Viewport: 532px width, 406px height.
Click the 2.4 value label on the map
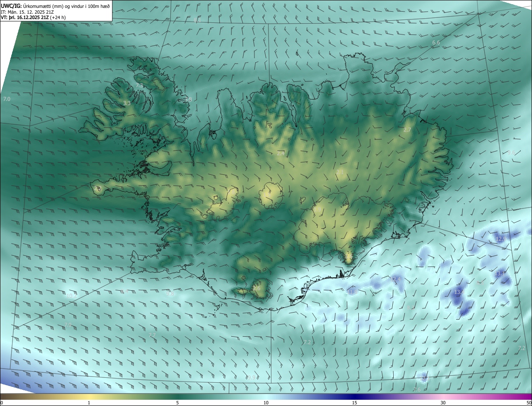pos(281,153)
